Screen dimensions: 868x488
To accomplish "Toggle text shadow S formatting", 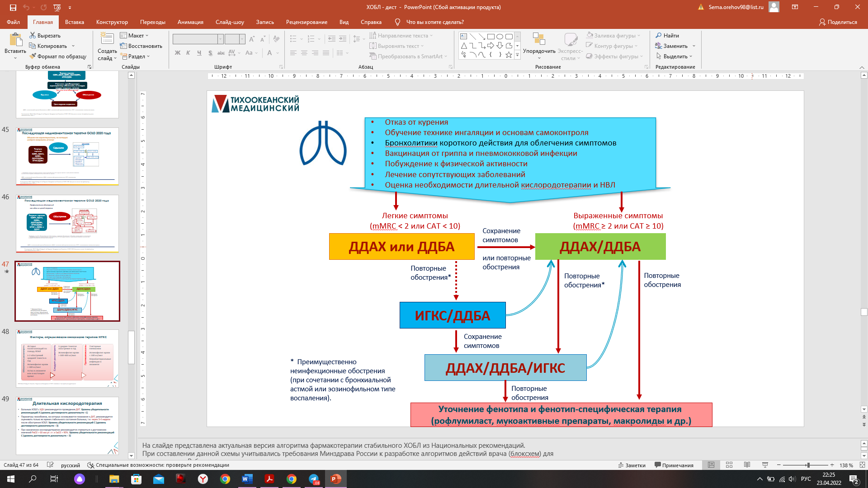I will tap(210, 53).
